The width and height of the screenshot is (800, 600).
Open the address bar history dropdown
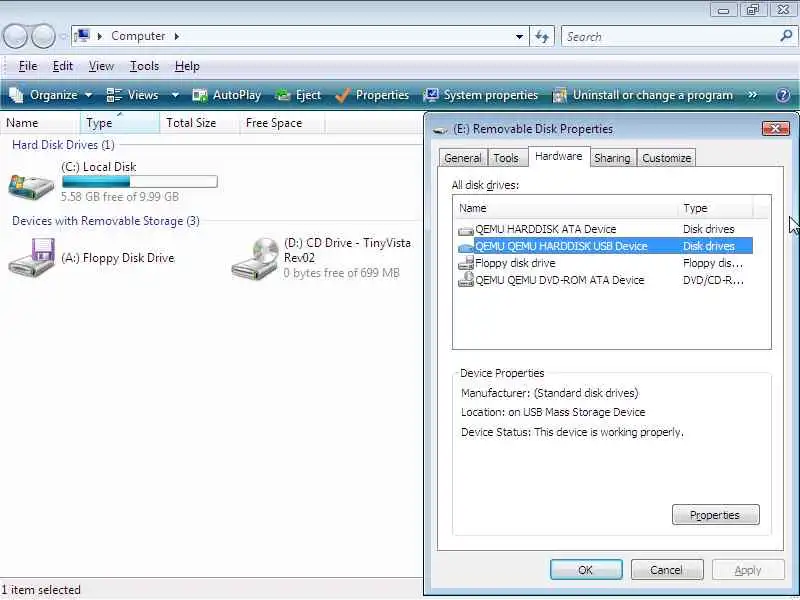pyautogui.click(x=519, y=37)
